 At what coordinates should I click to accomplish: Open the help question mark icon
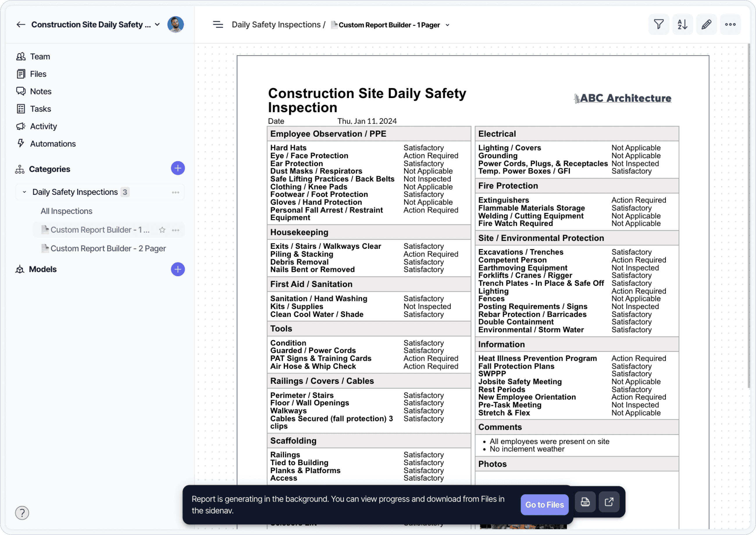pos(22,513)
